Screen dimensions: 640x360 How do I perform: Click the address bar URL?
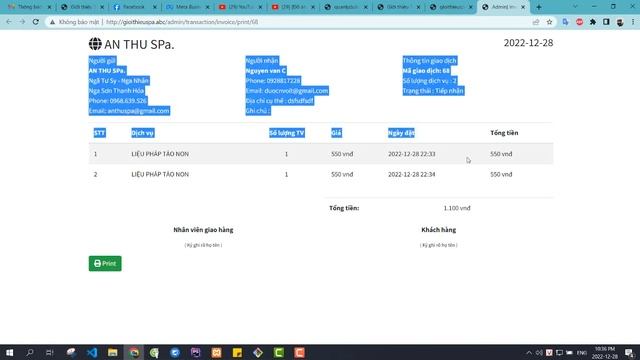(x=182, y=22)
